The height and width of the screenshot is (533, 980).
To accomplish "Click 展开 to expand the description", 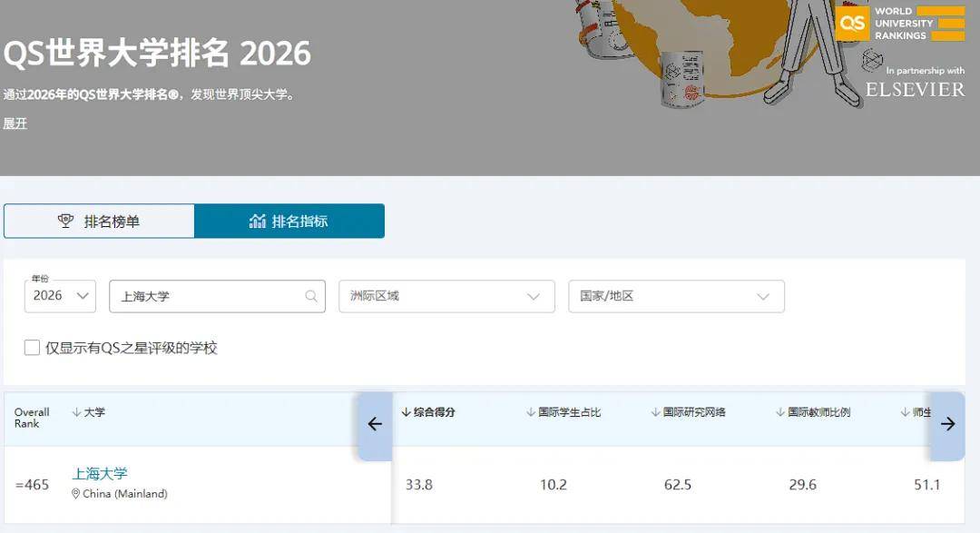I will pyautogui.click(x=15, y=123).
